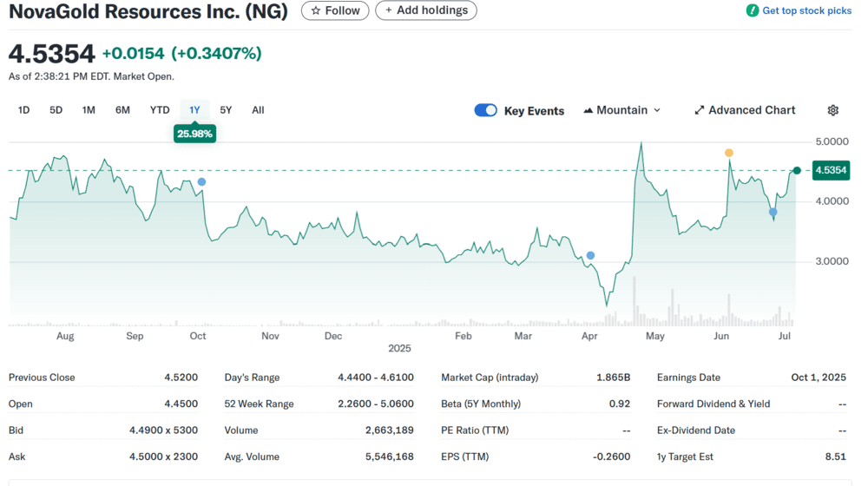Click the NovaGold Resources Inc. (NG) title
868x486 pixels.
pyautogui.click(x=148, y=11)
